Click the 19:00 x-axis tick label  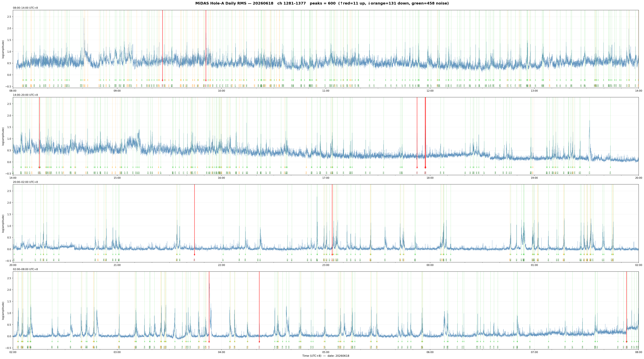534,178
